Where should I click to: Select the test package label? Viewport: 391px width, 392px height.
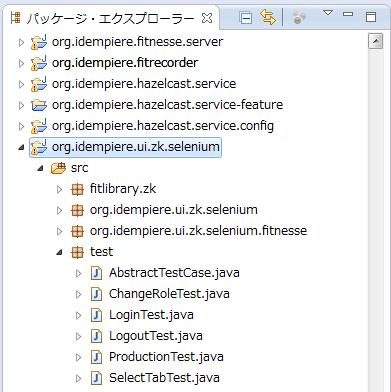pos(101,252)
